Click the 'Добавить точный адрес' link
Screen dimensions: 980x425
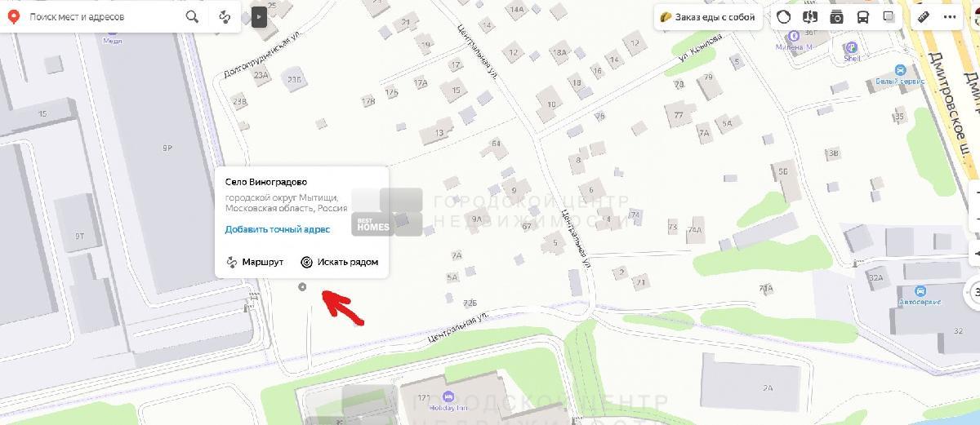pos(278,229)
